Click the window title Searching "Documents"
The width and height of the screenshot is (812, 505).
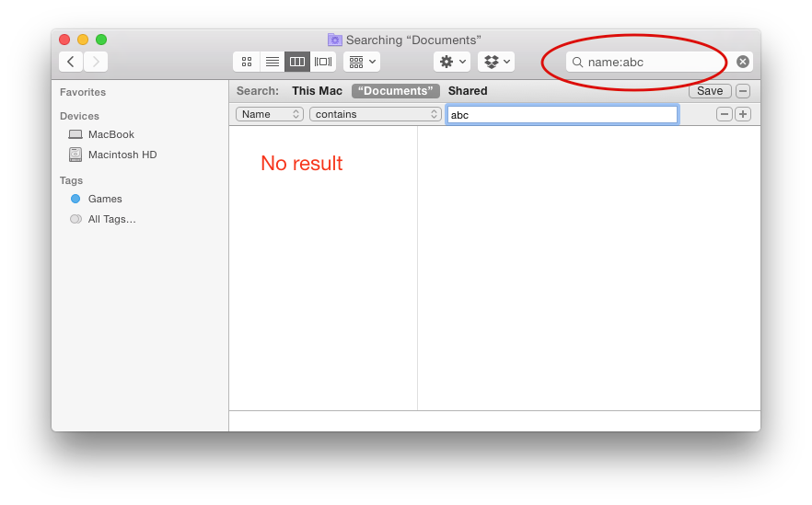[413, 40]
